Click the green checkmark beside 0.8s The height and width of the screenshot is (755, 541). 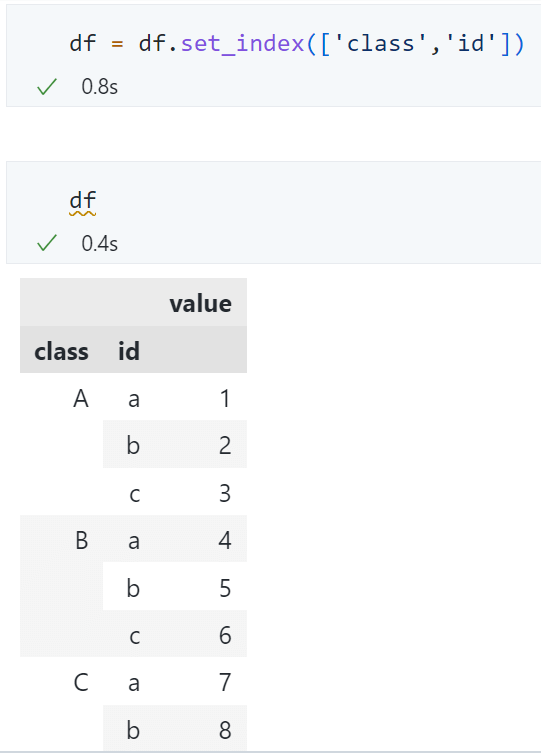47,87
